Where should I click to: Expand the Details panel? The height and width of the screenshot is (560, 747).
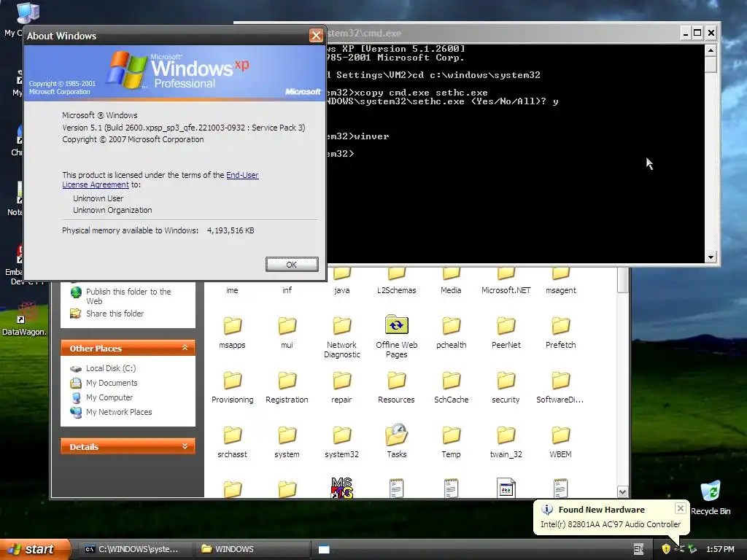[x=185, y=446]
